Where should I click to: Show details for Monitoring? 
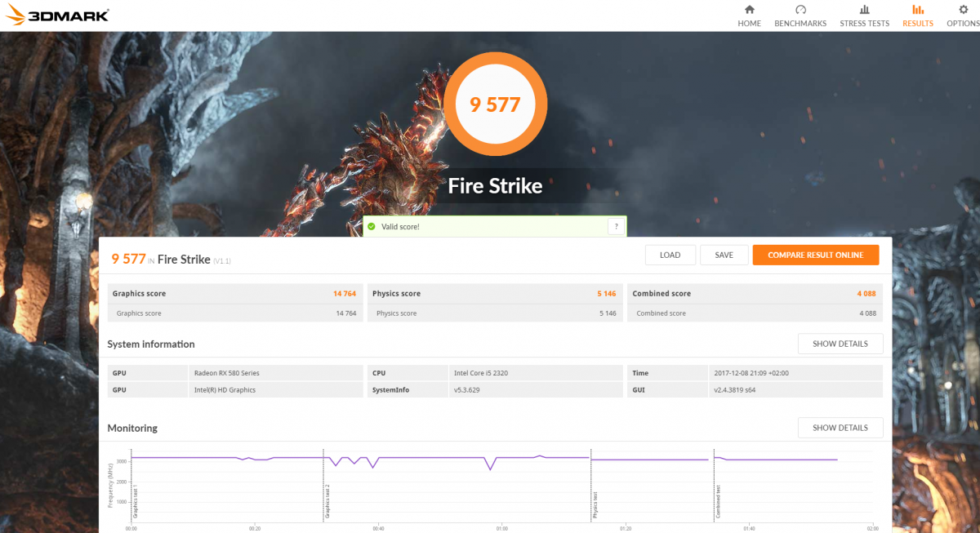[x=840, y=428]
